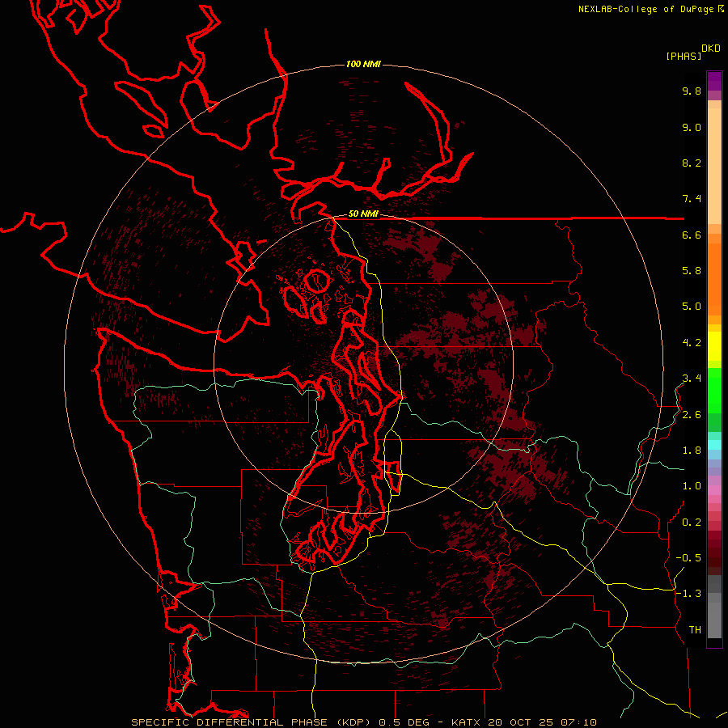Click the 100 NMI range ring label

pos(363,64)
